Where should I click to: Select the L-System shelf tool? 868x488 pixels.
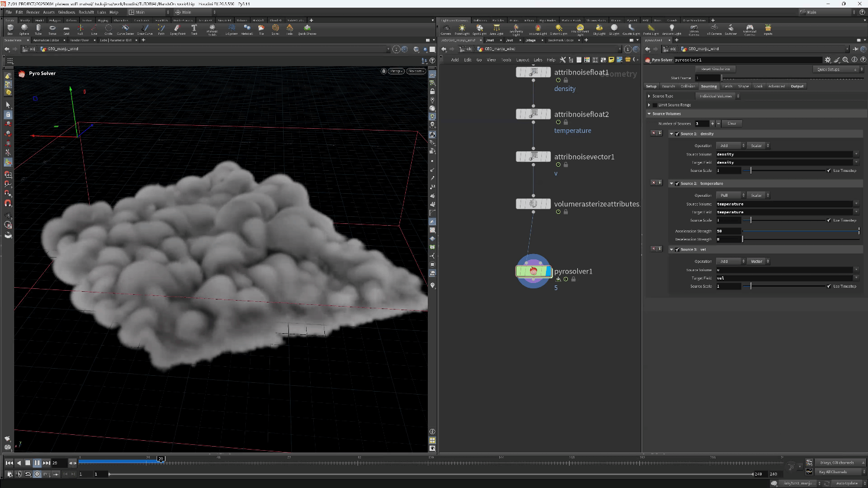[x=232, y=29]
